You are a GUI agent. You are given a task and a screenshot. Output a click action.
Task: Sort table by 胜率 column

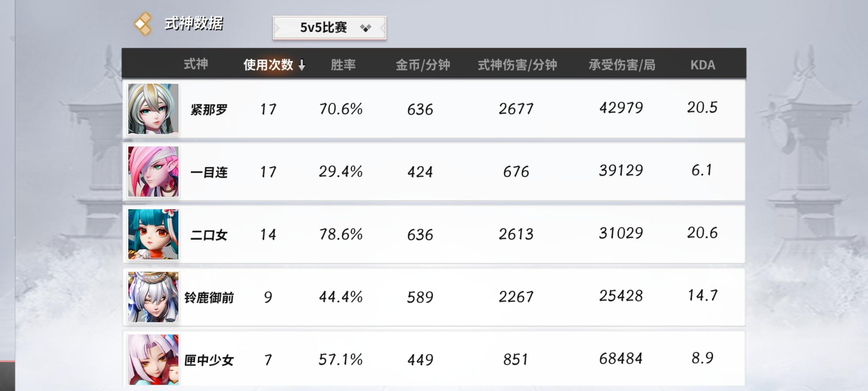click(x=343, y=65)
